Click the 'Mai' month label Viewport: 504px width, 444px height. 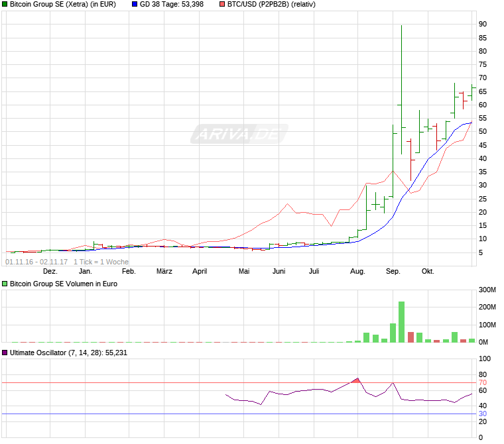[x=244, y=272]
